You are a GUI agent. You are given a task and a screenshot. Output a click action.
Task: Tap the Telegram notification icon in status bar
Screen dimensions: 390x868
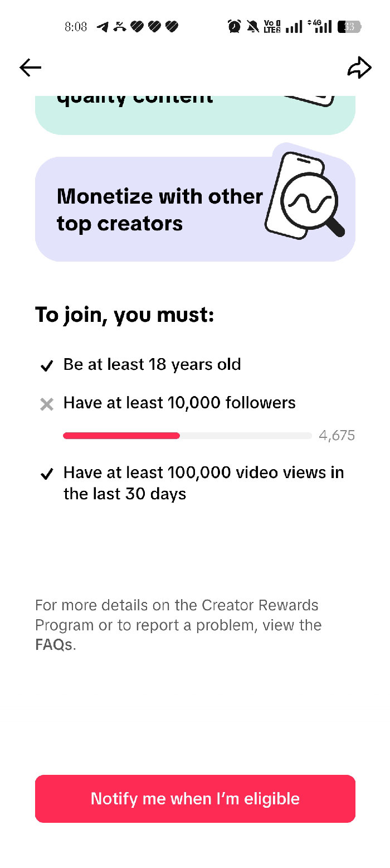103,26
